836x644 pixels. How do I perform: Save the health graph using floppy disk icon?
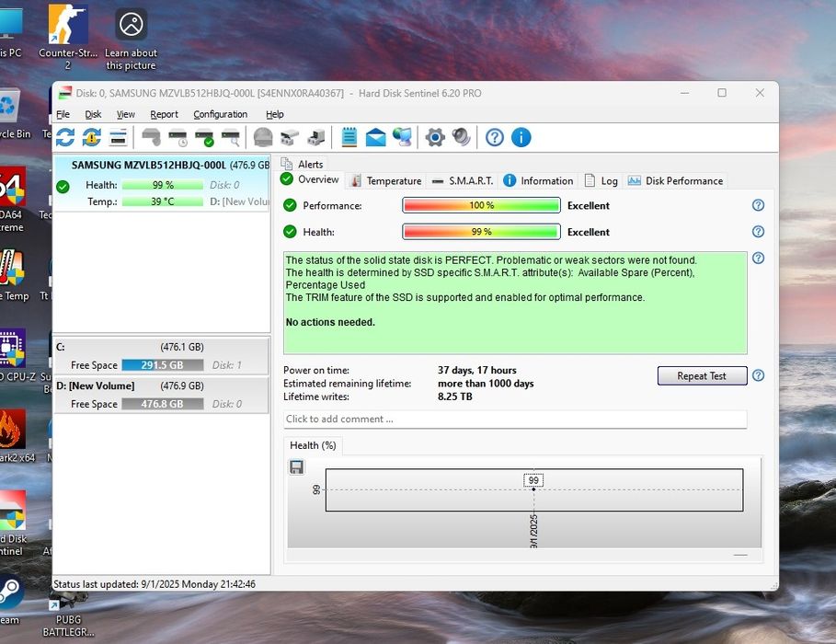pyautogui.click(x=297, y=467)
